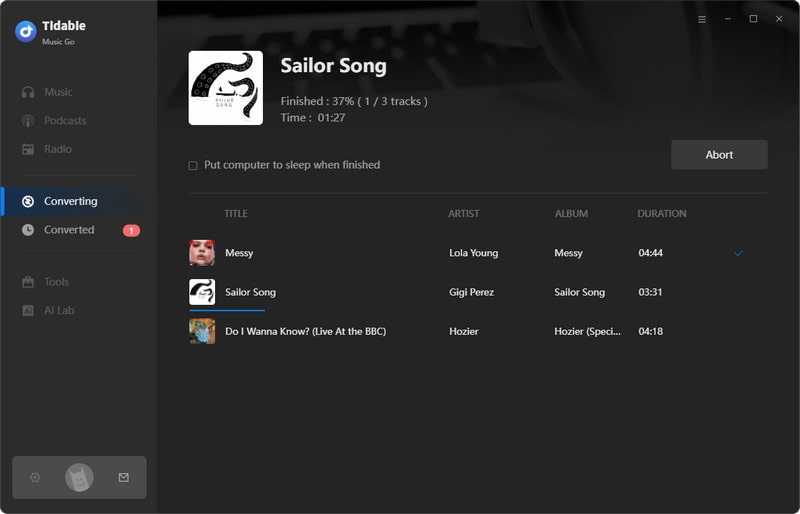The width and height of the screenshot is (800, 514).
Task: Click duration 04:44
Action: (651, 253)
